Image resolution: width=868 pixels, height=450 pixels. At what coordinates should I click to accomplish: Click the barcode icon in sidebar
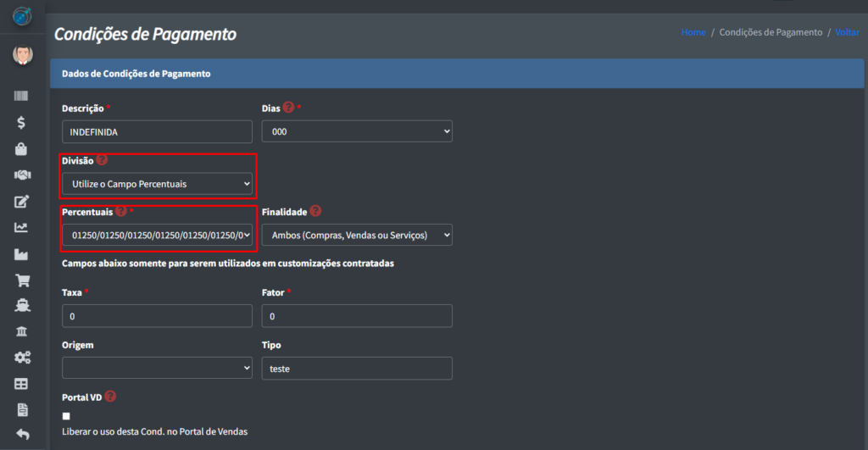(22, 97)
